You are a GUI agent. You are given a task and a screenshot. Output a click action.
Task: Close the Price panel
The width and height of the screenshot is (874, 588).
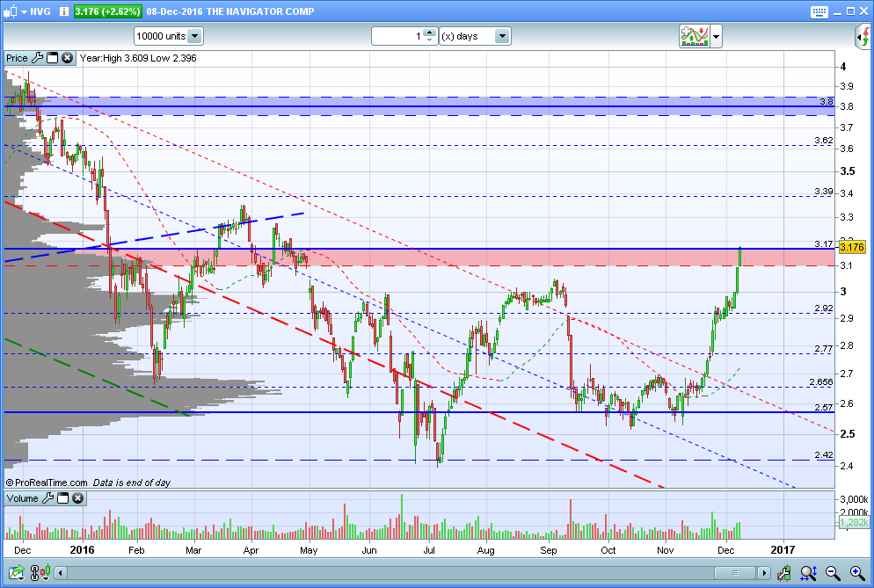[x=68, y=57]
